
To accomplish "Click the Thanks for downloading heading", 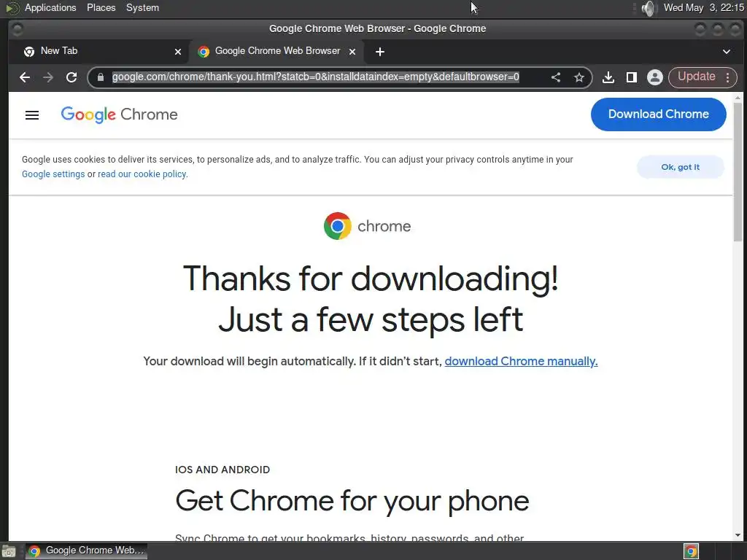I will tap(371, 299).
